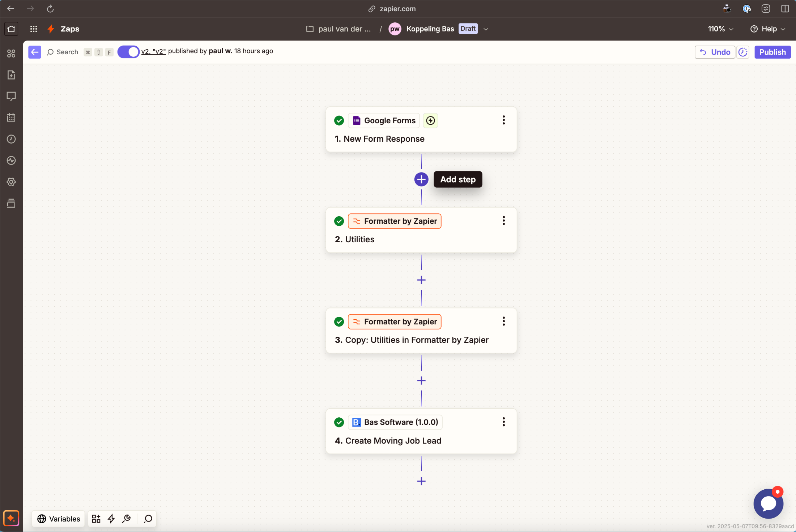Screen dimensions: 796x532
Task: Open the 110% zoom level dropdown
Action: pos(720,29)
